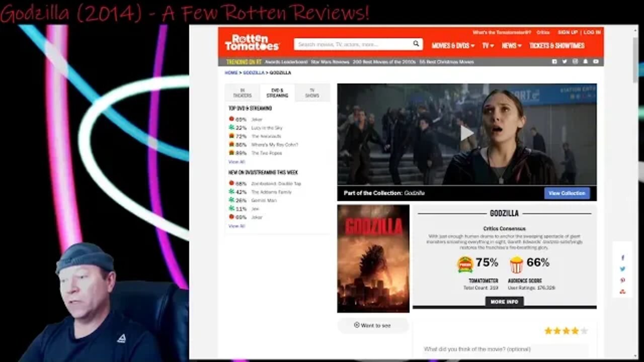The image size is (644, 362).
Task: Click the Want to see button
Action: point(373,325)
